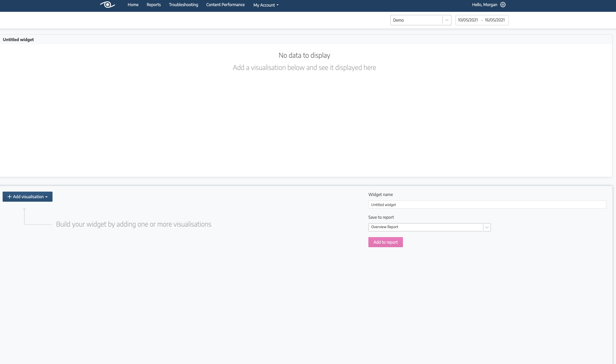Click the Save to report label
Viewport: 616px width, 364px height.
[381, 217]
